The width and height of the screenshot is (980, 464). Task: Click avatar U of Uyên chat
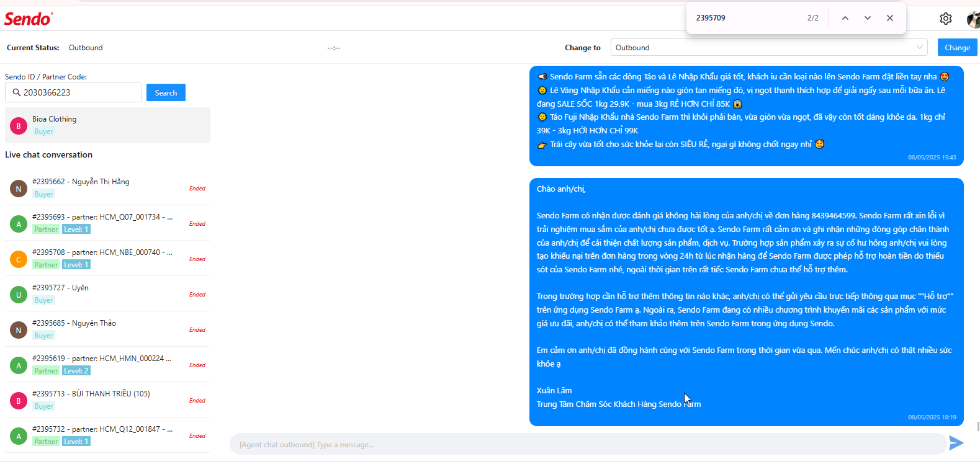click(19, 295)
